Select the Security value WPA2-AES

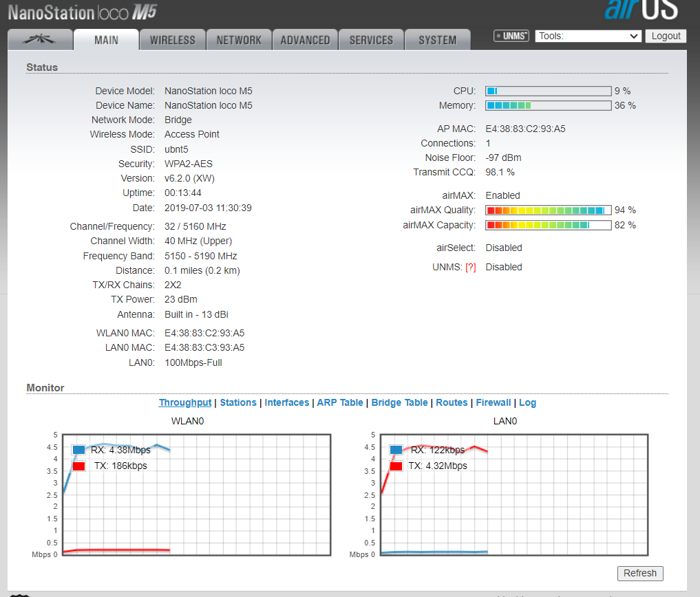[x=189, y=164]
